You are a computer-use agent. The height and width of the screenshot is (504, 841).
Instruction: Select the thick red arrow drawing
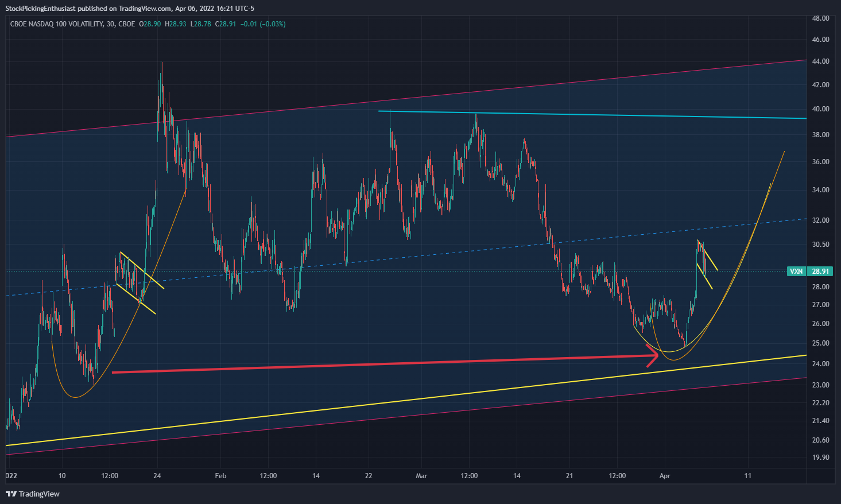point(385,363)
